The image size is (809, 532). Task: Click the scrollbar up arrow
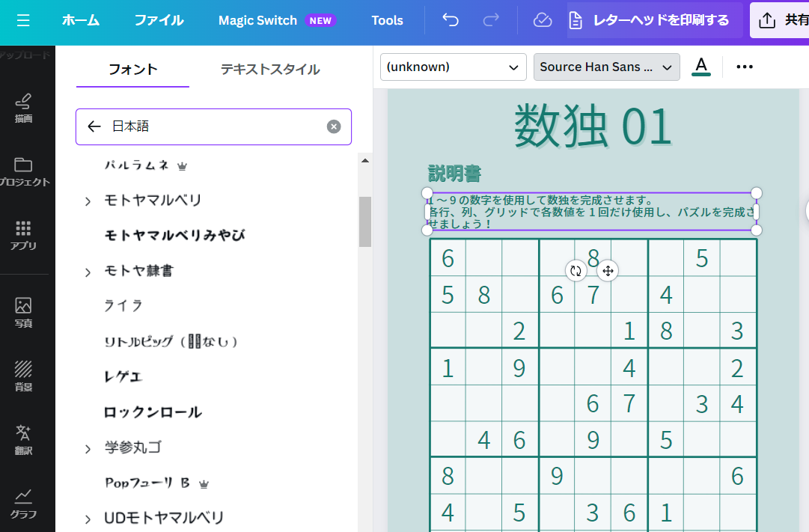365,160
